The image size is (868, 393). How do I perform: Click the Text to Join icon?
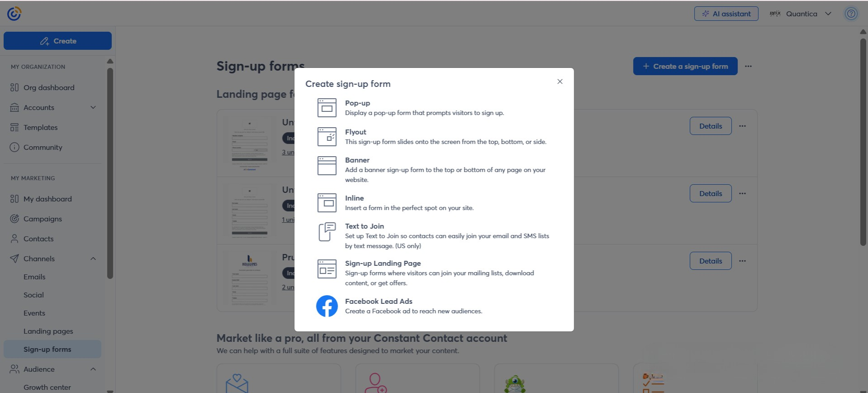click(327, 232)
